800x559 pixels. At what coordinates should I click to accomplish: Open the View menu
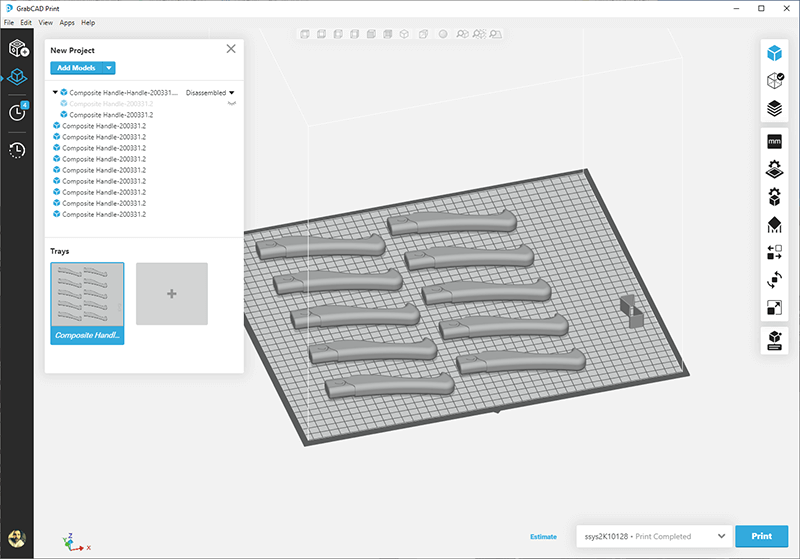click(x=45, y=22)
